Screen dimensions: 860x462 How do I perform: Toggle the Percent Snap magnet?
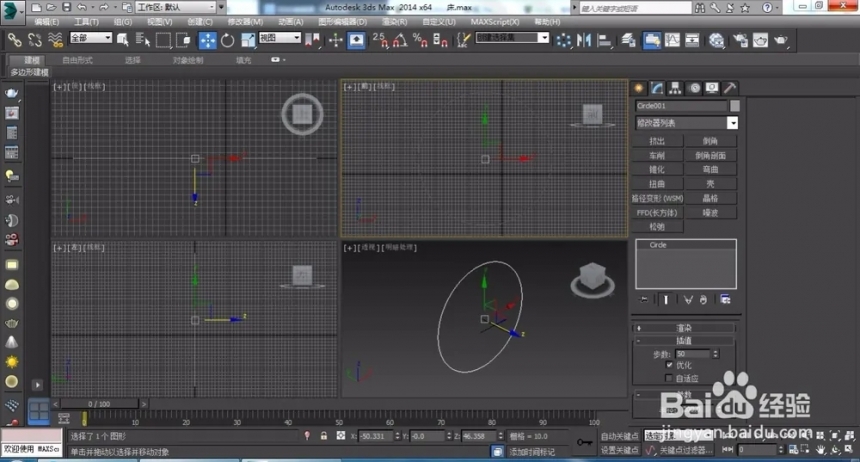(x=420, y=40)
